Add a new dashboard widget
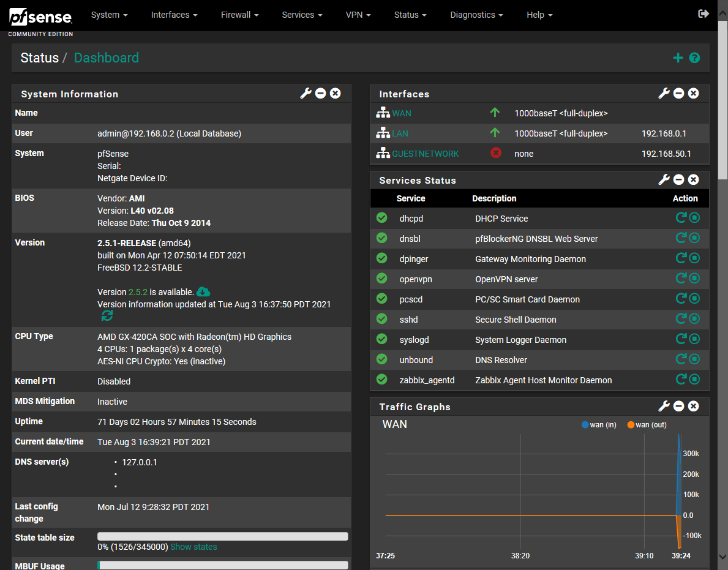728x570 pixels. click(x=678, y=58)
